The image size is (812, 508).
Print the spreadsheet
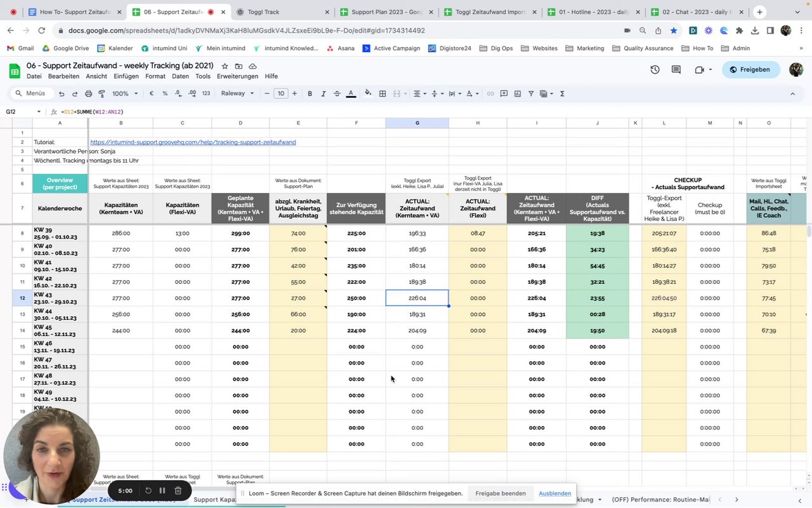click(88, 93)
